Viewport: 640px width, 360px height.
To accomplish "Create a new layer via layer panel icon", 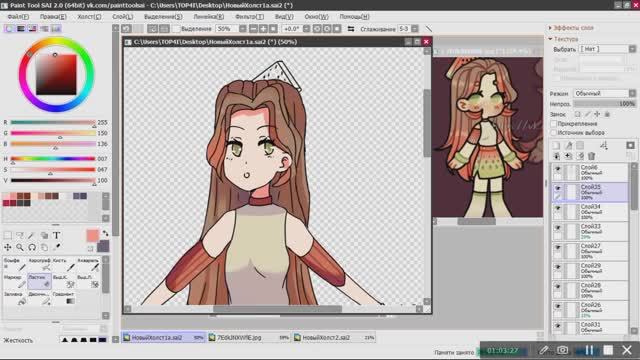I will (556, 145).
